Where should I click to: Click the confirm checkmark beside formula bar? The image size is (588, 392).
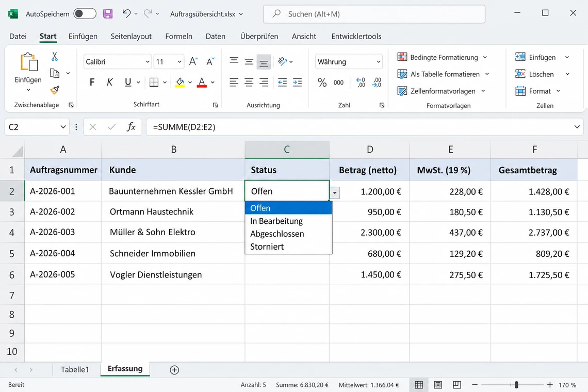(111, 127)
